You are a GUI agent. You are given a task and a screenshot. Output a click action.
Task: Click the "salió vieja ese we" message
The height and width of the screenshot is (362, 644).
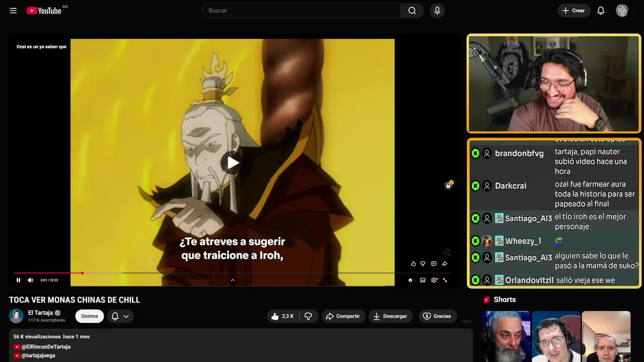click(586, 280)
